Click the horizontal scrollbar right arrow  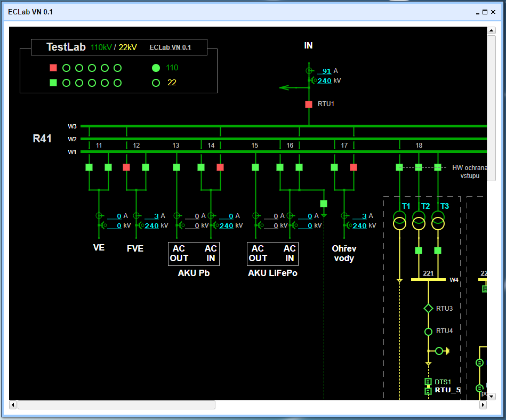[x=483, y=405]
